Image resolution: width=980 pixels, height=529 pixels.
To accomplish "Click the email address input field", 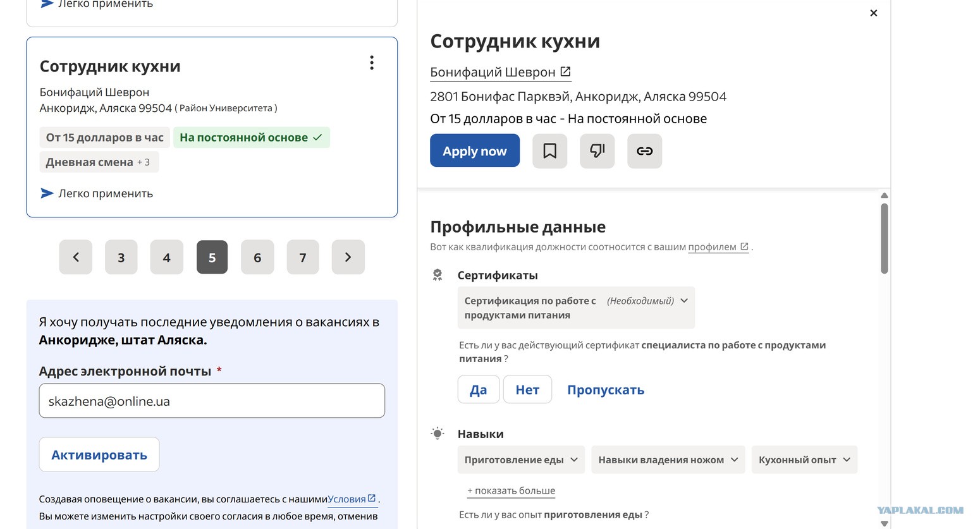I will click(212, 401).
